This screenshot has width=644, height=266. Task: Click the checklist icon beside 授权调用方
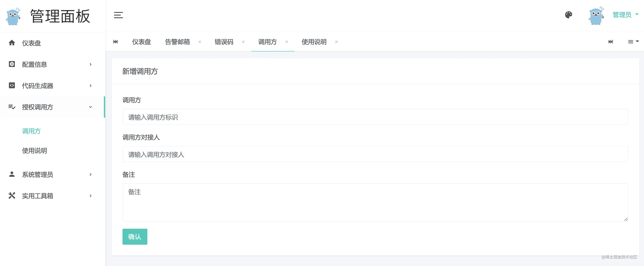coord(12,107)
